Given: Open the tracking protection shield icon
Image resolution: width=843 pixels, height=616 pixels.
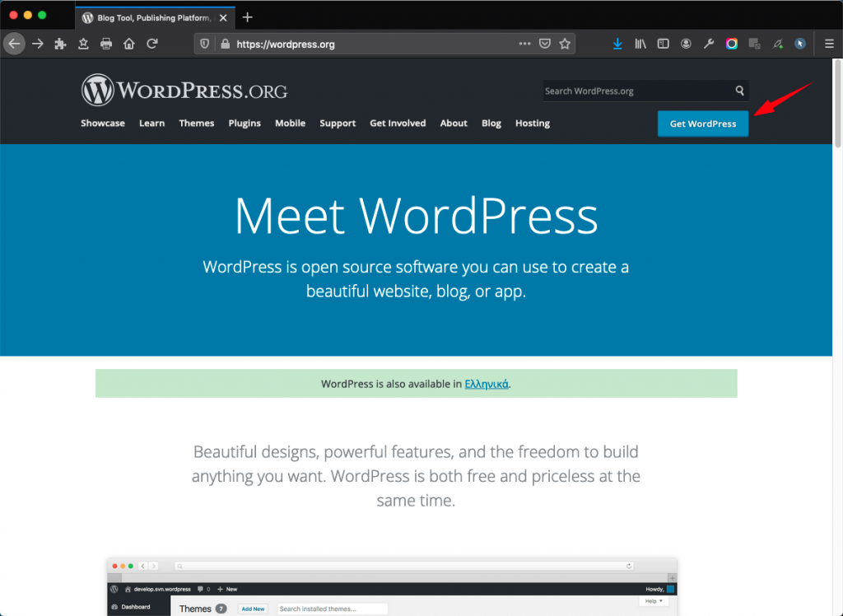Looking at the screenshot, I should pyautogui.click(x=205, y=44).
